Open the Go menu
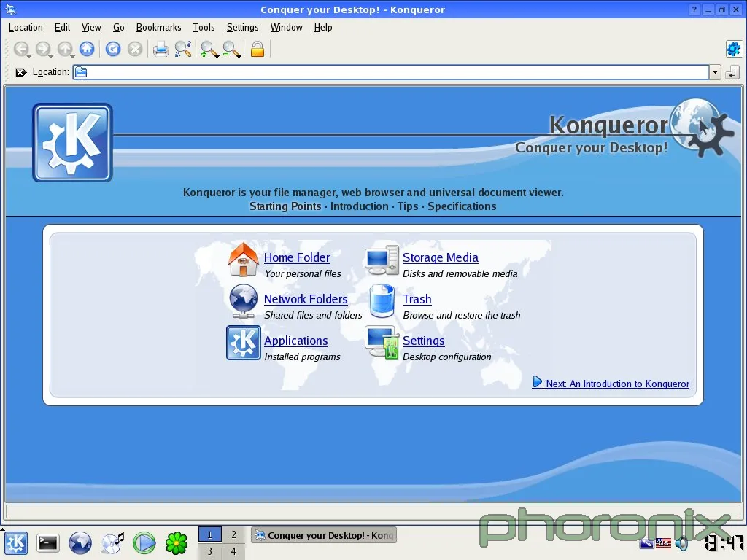The width and height of the screenshot is (747, 560). pyautogui.click(x=119, y=28)
